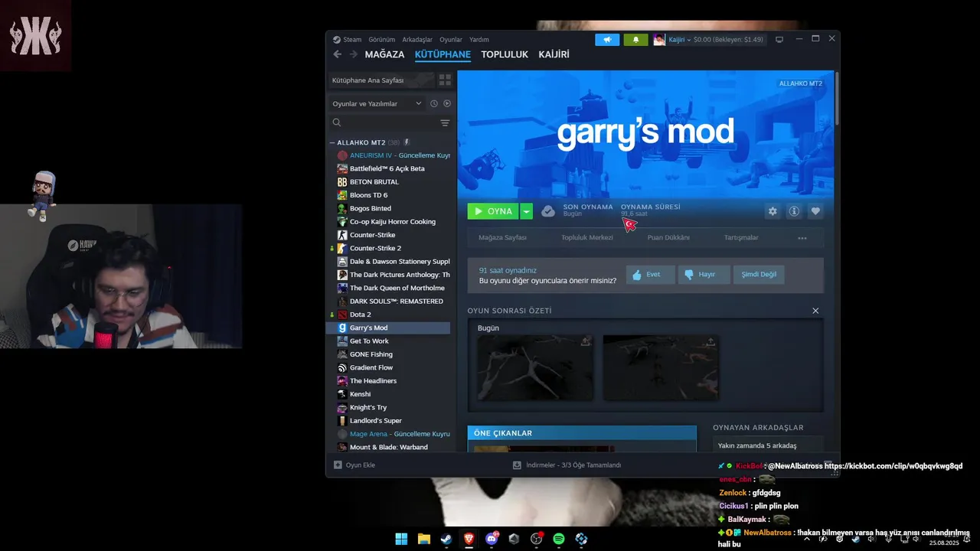This screenshot has width=980, height=551.
Task: Toggle Garry's Mod favorite heart
Action: [815, 211]
